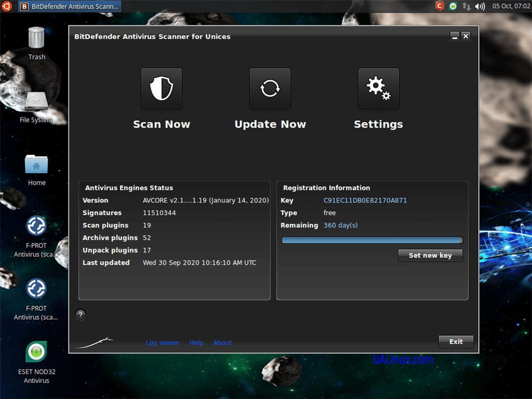
Task: Click the Unpack plugins value 17
Action: (147, 251)
